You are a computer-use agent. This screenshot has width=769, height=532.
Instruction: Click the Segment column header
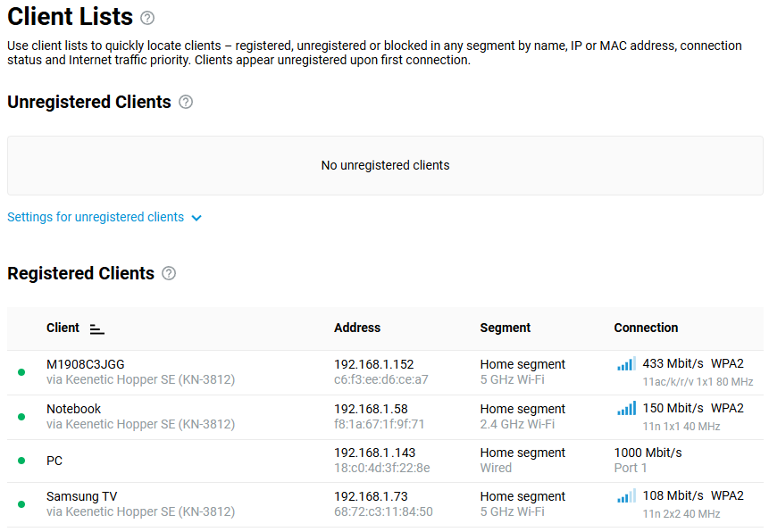[506, 328]
